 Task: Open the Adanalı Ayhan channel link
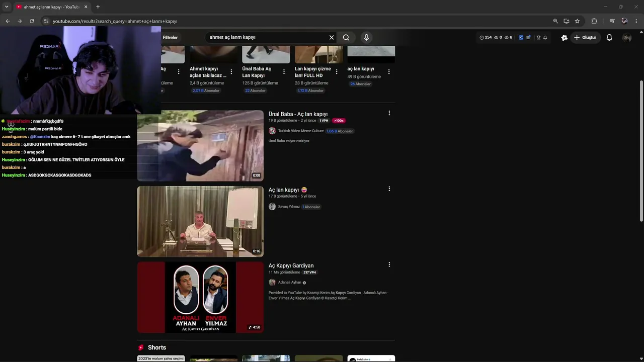click(290, 283)
